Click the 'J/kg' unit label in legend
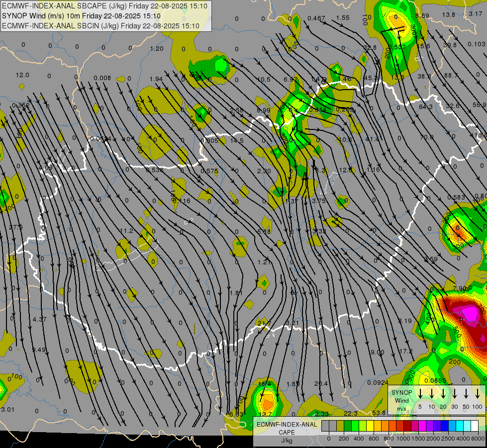487x448 pixels. (287, 441)
